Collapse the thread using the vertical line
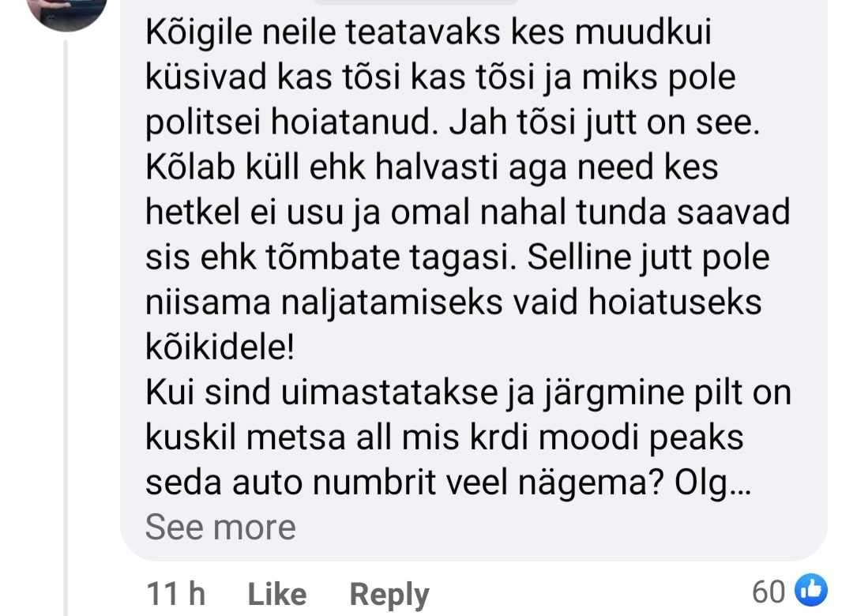This screenshot has width=853, height=616. [66, 326]
